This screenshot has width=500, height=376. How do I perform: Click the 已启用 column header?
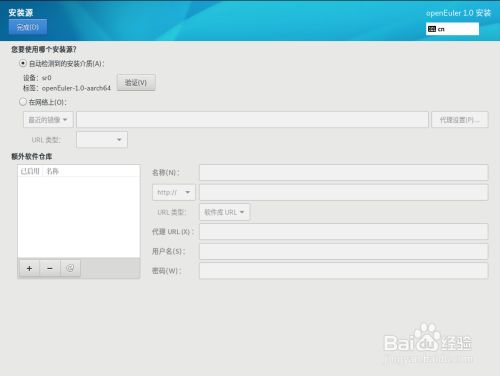coord(30,171)
